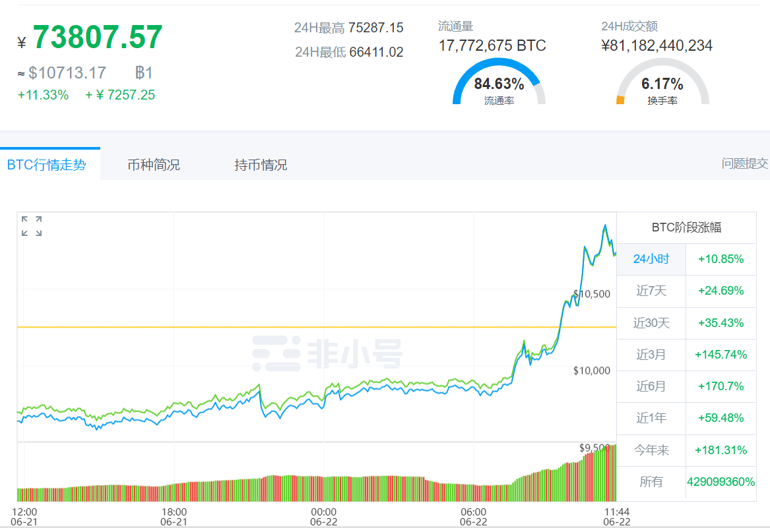
Task: Select the 近1年 time range
Action: (651, 418)
